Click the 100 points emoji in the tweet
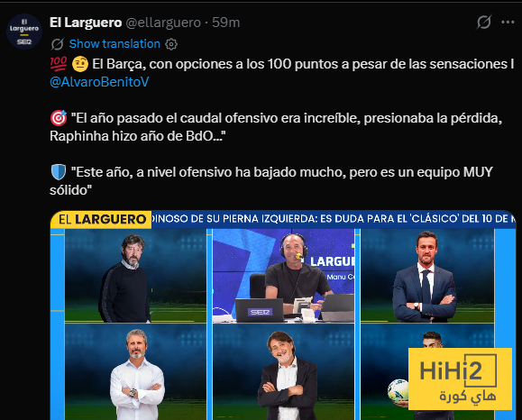The width and height of the screenshot is (522, 420). point(59,64)
